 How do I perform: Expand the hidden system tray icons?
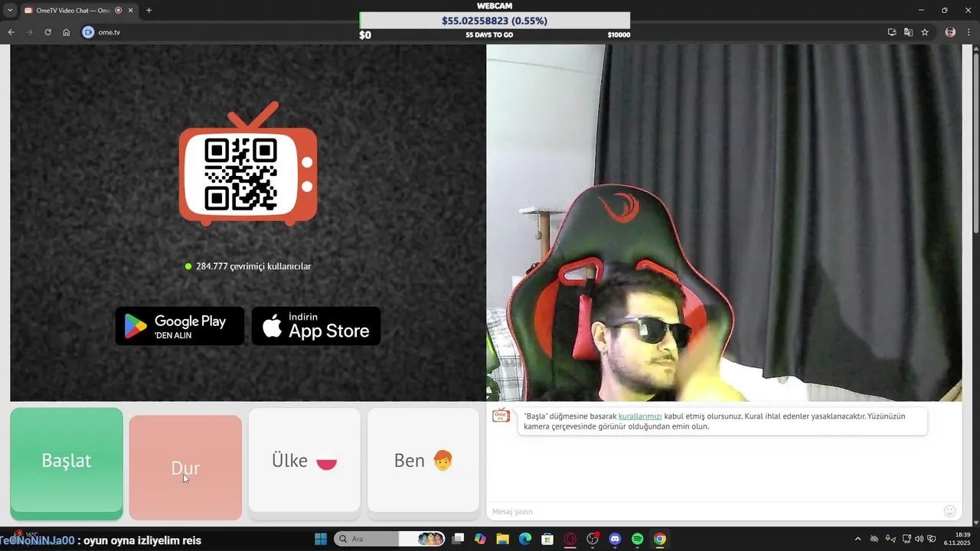[x=857, y=539]
